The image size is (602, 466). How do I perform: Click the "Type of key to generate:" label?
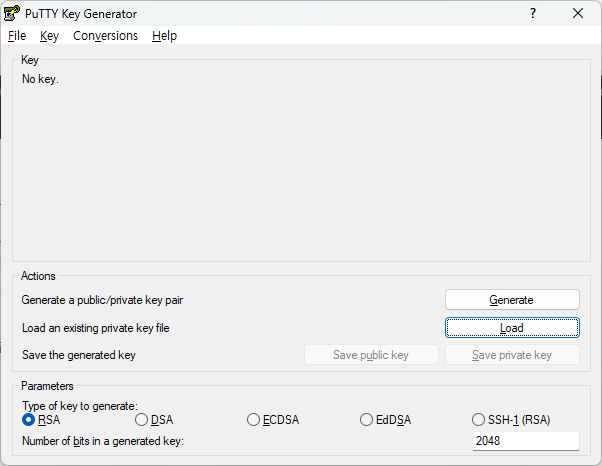(x=80, y=406)
